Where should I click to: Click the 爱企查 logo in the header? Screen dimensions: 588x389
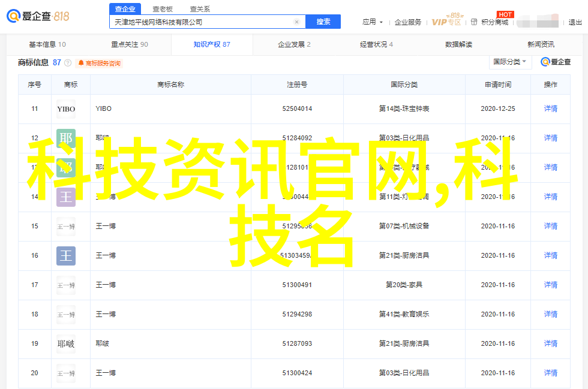38,16
